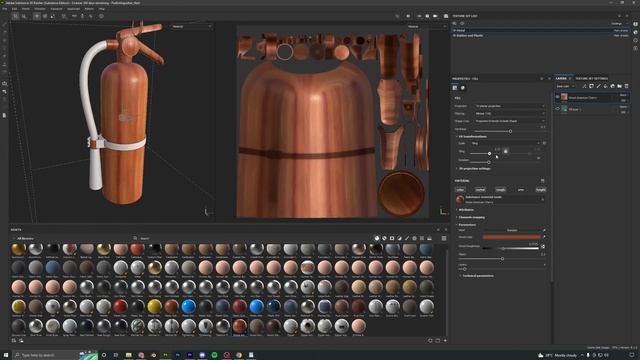
Task: Open Settings in Texture Set List panel
Action: (618, 24)
